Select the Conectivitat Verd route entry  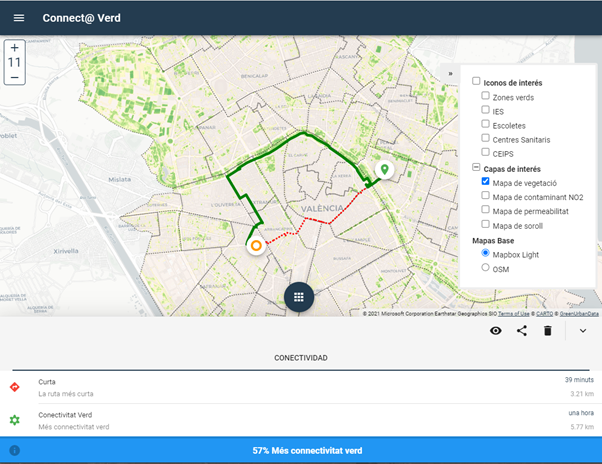pos(300,420)
